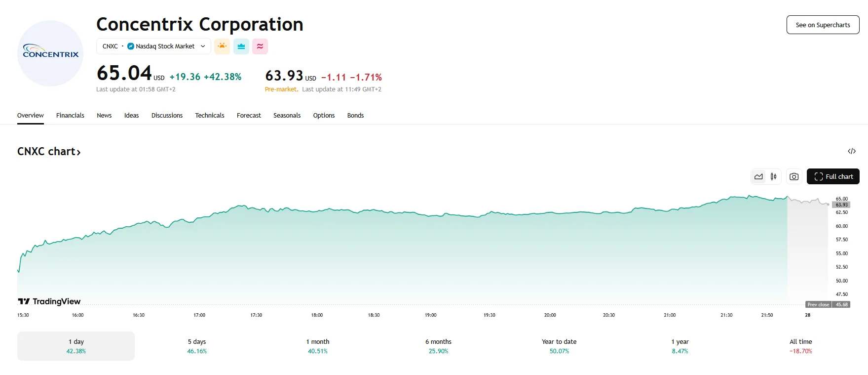Click the pink volatility waves icon
The width and height of the screenshot is (868, 375).
(260, 46)
